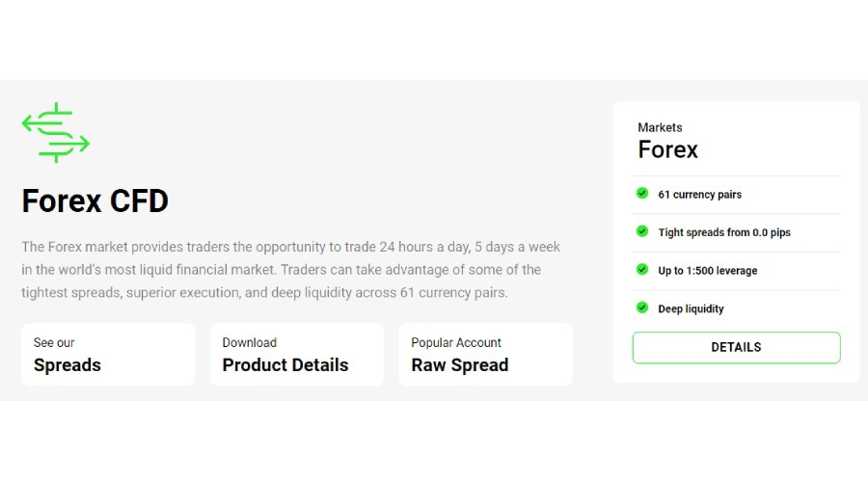This screenshot has width=868, height=482.
Task: Open the DETAILS button in Markets card
Action: [736, 347]
